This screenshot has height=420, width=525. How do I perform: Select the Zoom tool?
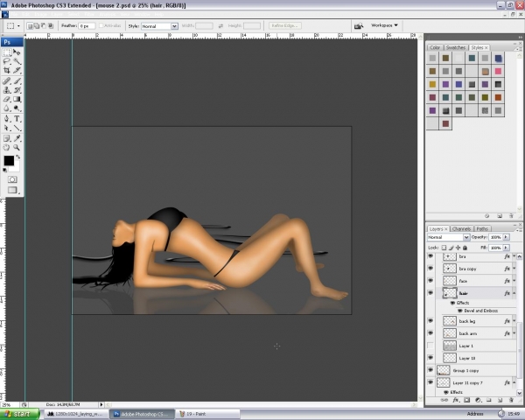pyautogui.click(x=17, y=147)
